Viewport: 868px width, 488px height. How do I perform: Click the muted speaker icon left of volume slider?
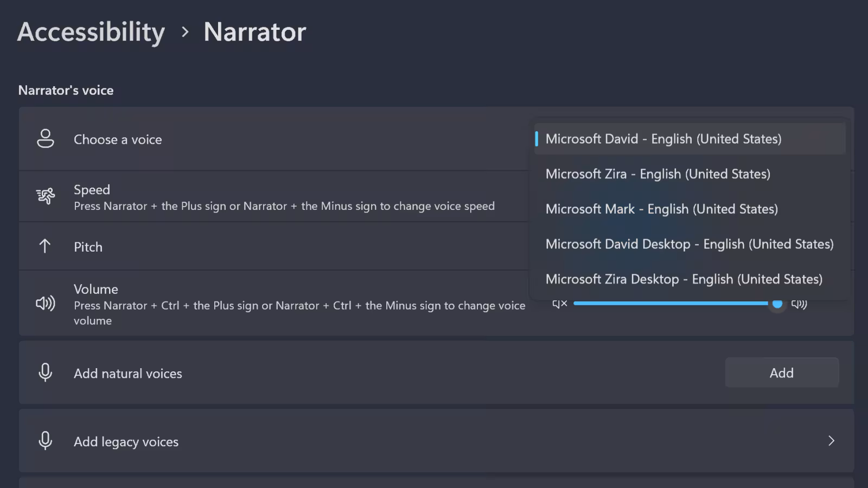click(559, 304)
